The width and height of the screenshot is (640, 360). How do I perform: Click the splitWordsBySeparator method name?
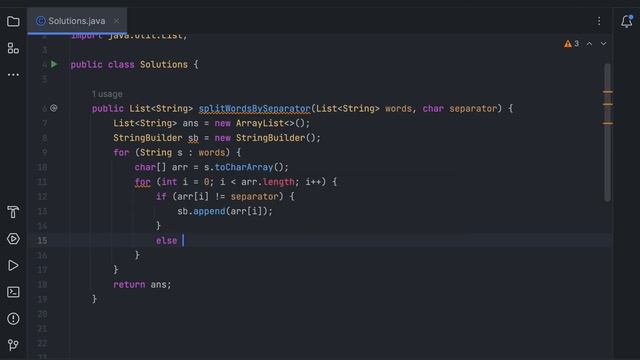[255, 109]
